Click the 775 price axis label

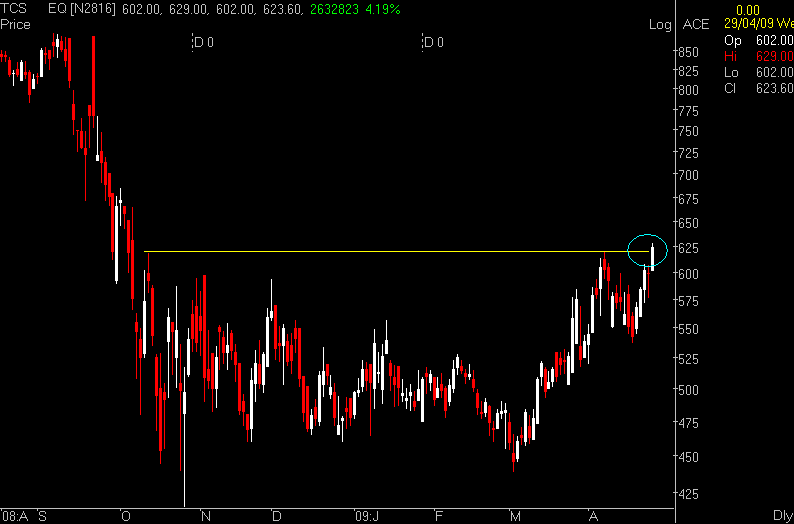pyautogui.click(x=688, y=110)
